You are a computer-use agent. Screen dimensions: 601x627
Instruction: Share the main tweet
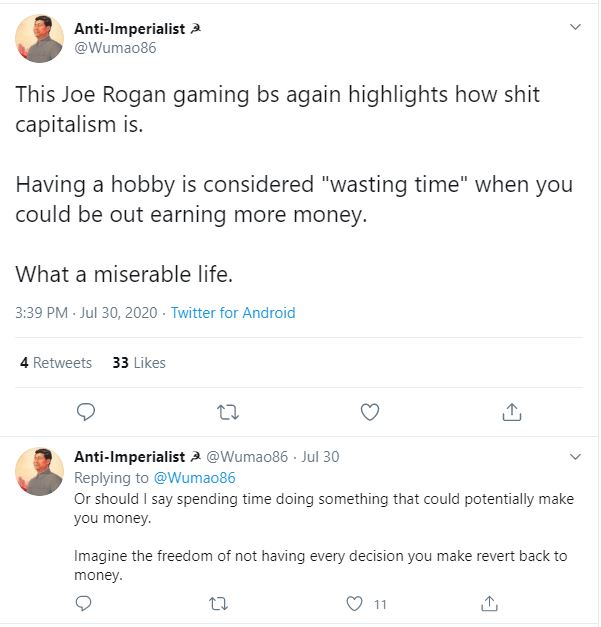pyautogui.click(x=511, y=411)
